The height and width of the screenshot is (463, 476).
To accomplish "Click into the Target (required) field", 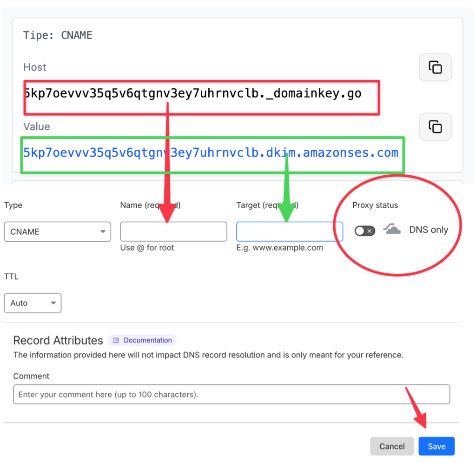I will click(289, 231).
